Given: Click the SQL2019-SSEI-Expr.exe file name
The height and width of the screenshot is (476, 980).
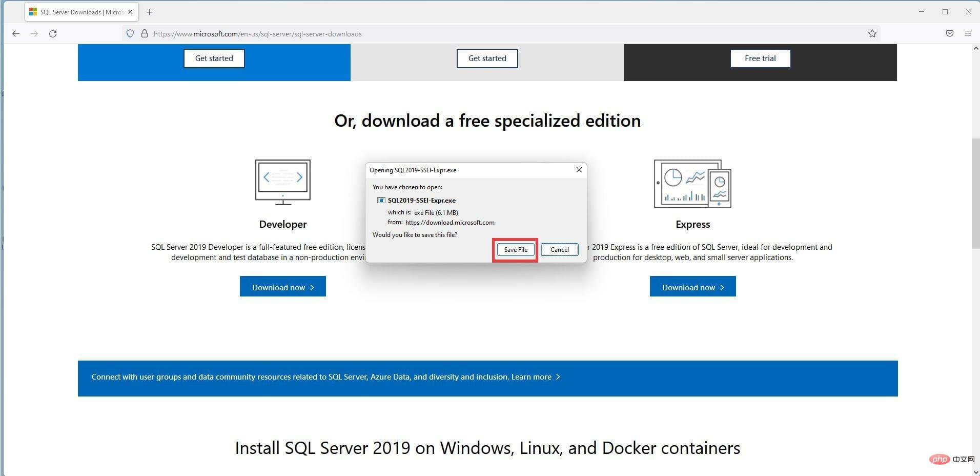Looking at the screenshot, I should coord(421,201).
